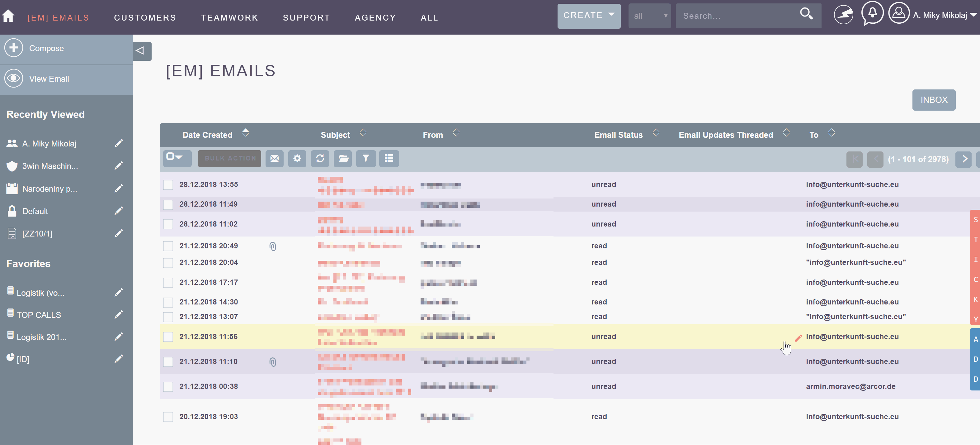Click the list view columns icon
This screenshot has width=980, height=445.
click(x=389, y=158)
